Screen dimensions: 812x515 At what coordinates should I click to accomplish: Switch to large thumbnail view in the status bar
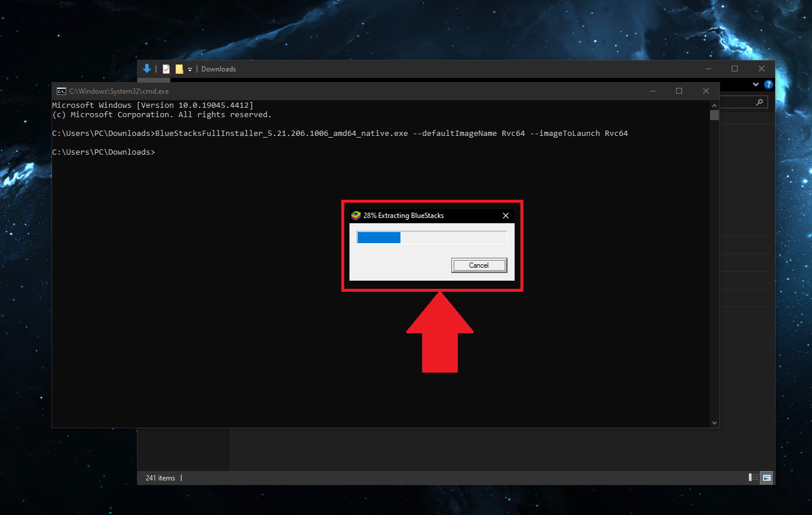coord(766,478)
